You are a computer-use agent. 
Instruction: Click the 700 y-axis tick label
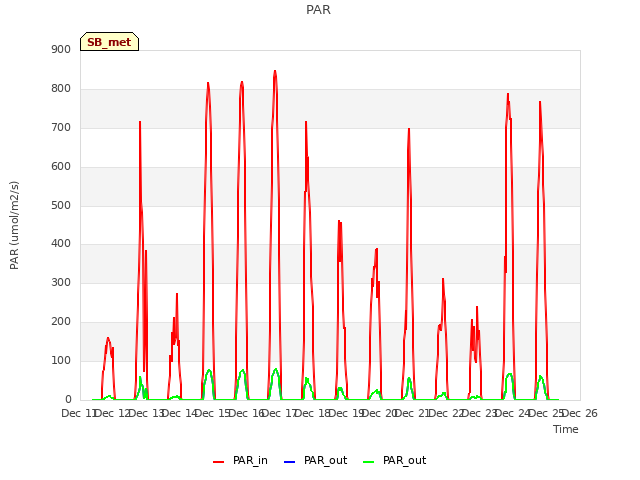click(61, 127)
